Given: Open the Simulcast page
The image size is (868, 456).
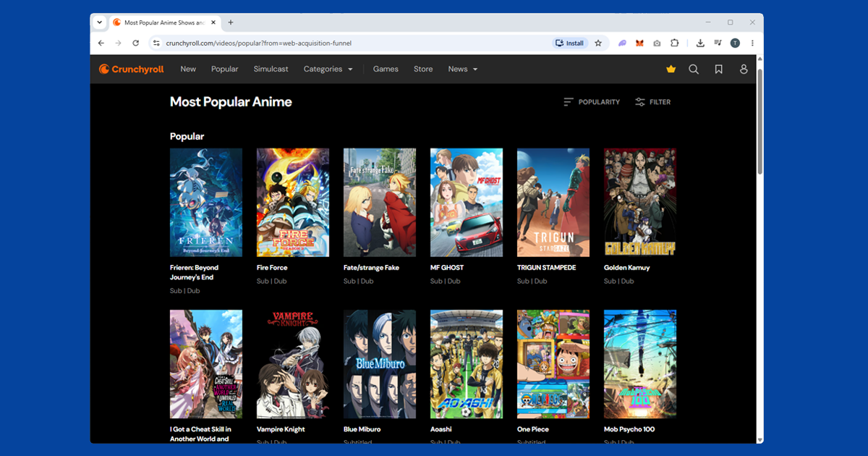Looking at the screenshot, I should pyautogui.click(x=271, y=69).
